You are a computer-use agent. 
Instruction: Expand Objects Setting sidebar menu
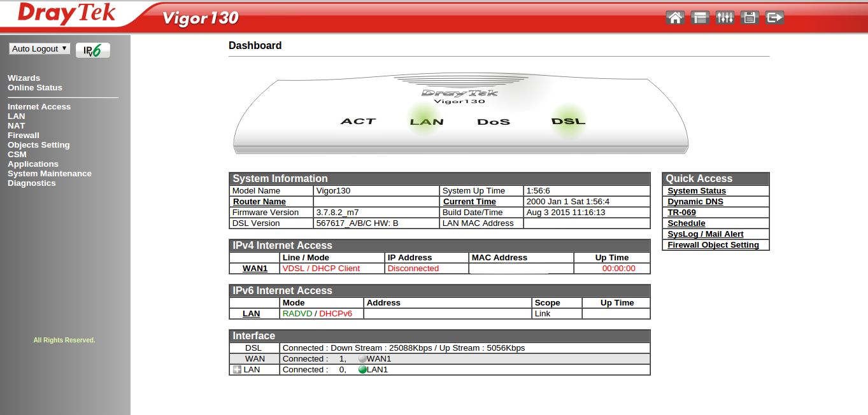(x=39, y=145)
